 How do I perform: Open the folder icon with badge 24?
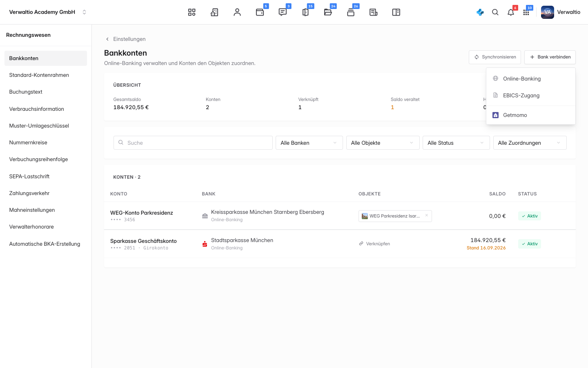pos(328,12)
